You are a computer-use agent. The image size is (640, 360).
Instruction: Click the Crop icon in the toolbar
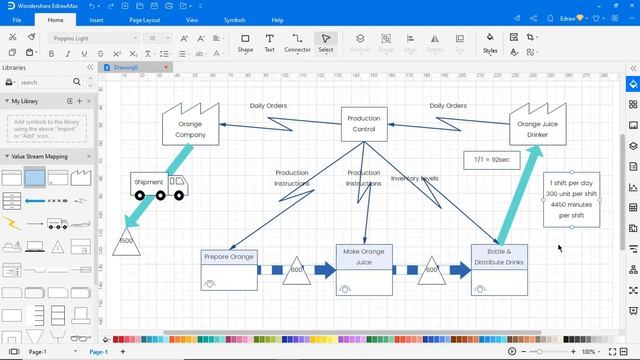tap(530, 37)
